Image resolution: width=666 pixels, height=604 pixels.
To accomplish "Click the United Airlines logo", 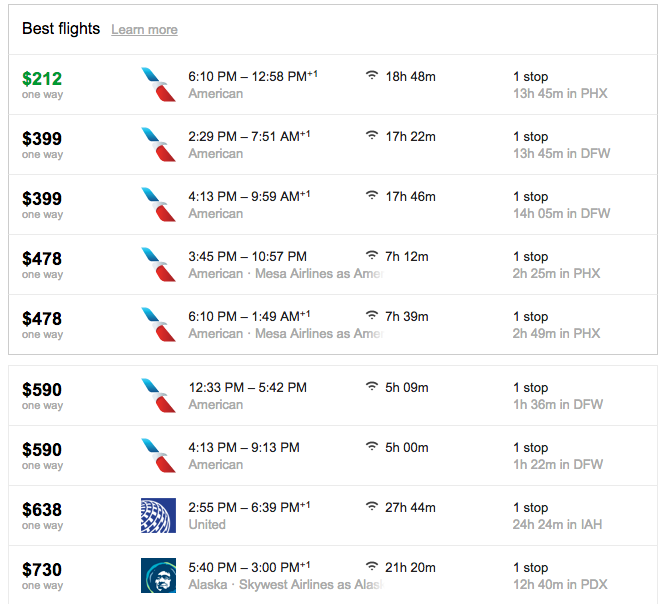I will tap(158, 515).
